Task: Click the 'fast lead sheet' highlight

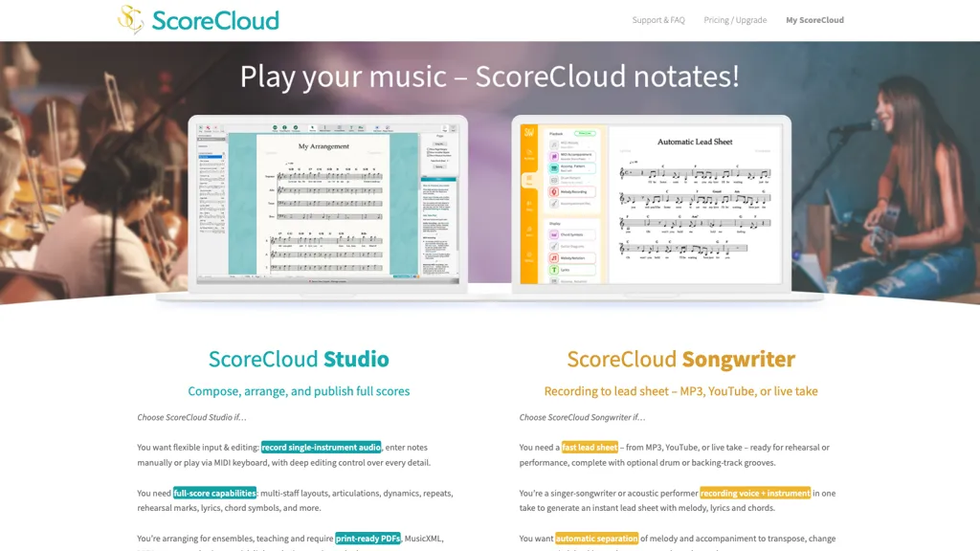Action: 590,448
